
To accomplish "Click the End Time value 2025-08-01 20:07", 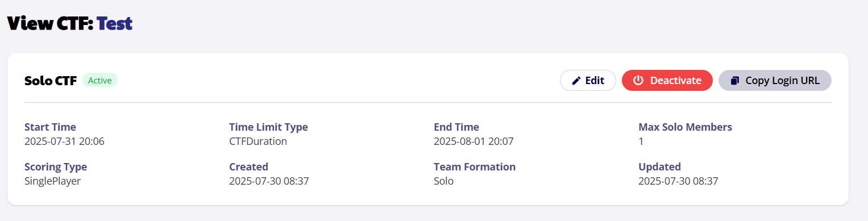I will click(x=474, y=141).
